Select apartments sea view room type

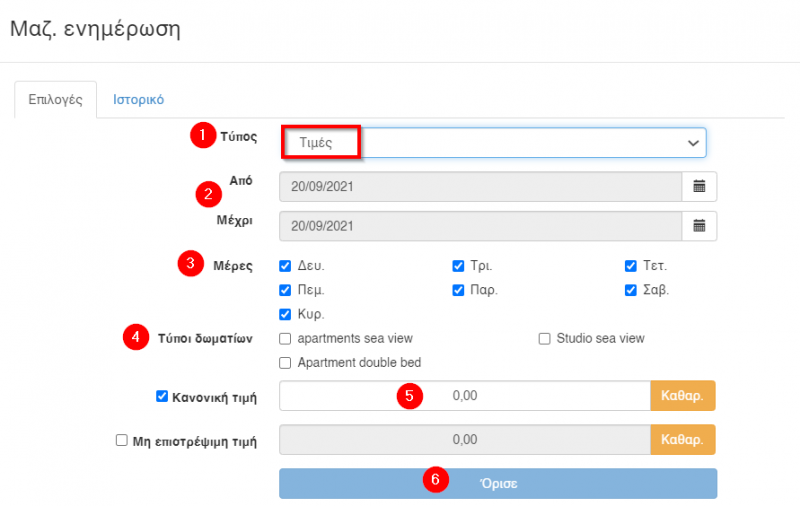(286, 338)
